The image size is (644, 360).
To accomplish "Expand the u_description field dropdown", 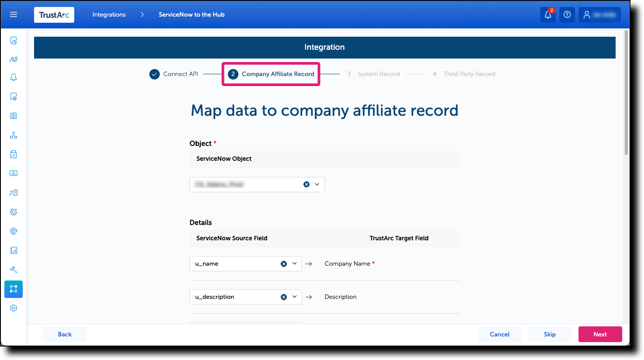I will tap(294, 297).
